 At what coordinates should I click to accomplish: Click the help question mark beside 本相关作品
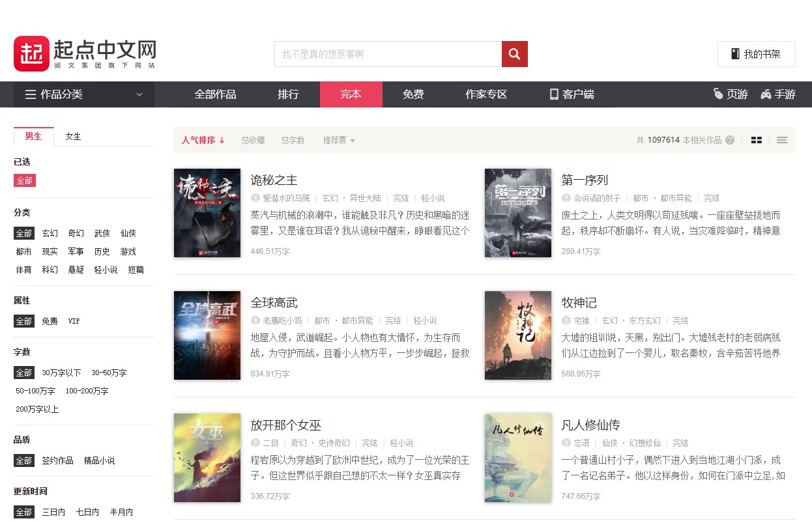tap(729, 140)
